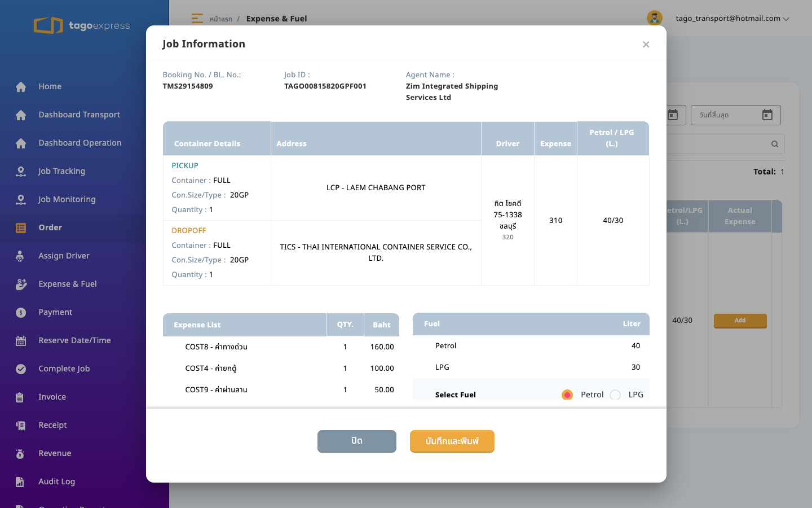This screenshot has width=812, height=508.
Task: Click the Complete Job checkmark icon
Action: coord(21,369)
